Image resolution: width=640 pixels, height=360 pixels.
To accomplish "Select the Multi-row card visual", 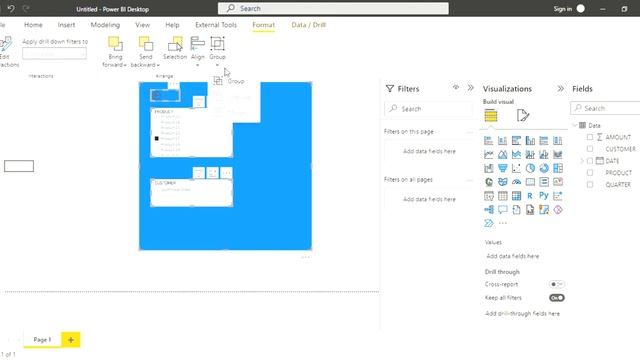I will (544, 182).
